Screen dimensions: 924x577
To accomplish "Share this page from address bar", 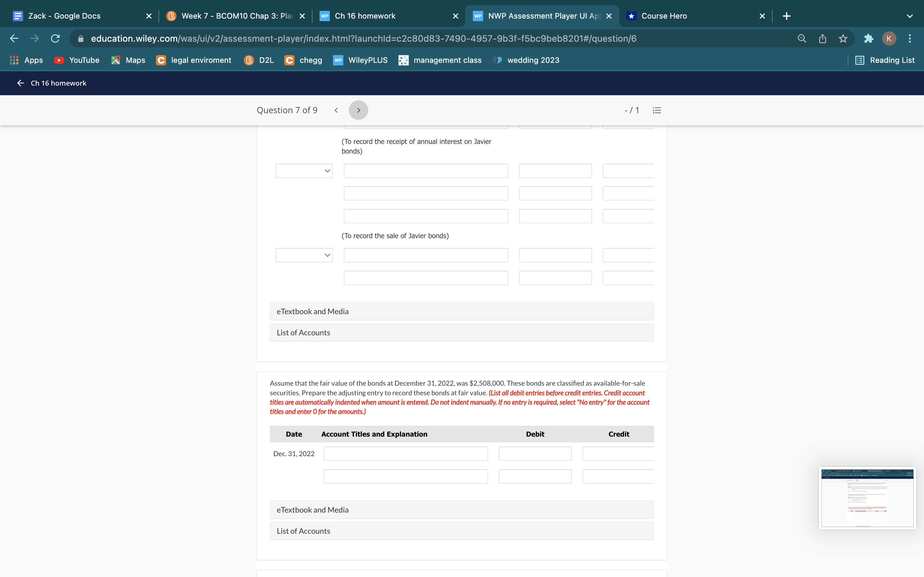I will (822, 38).
